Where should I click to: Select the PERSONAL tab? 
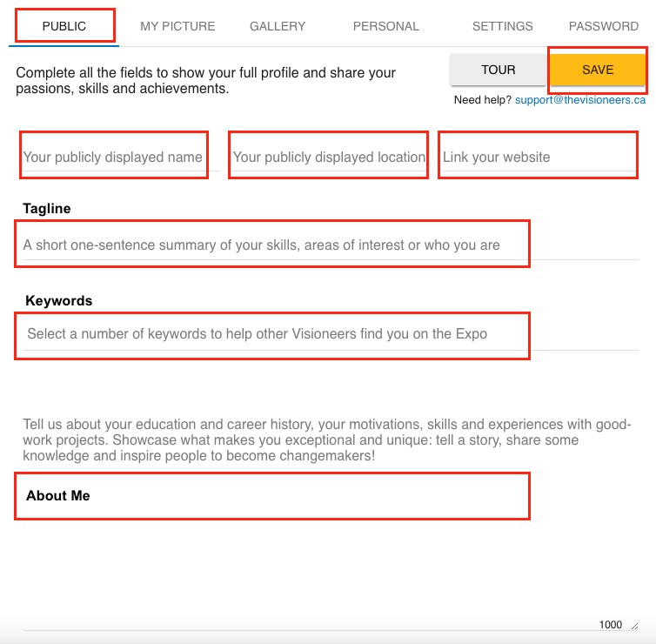point(386,26)
